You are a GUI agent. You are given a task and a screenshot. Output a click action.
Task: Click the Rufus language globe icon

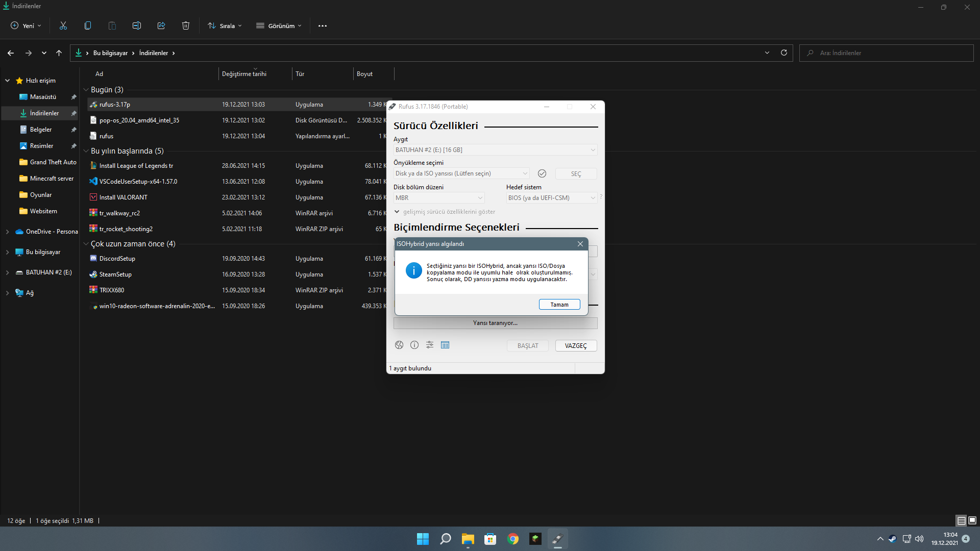[x=399, y=345]
